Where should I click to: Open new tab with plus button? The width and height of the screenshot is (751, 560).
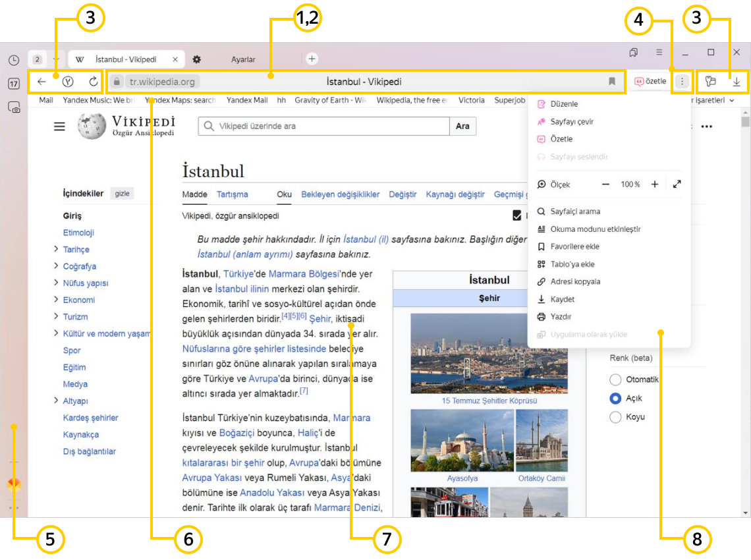(312, 59)
